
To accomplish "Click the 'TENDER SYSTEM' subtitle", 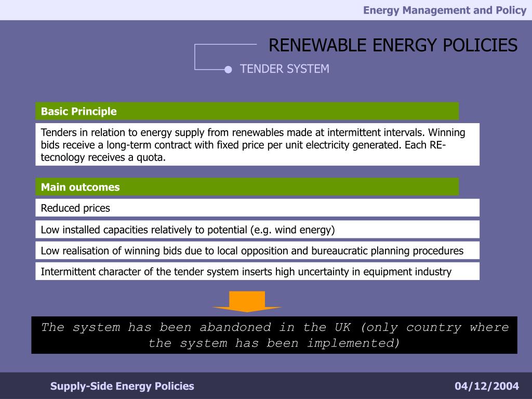I will point(284,69).
